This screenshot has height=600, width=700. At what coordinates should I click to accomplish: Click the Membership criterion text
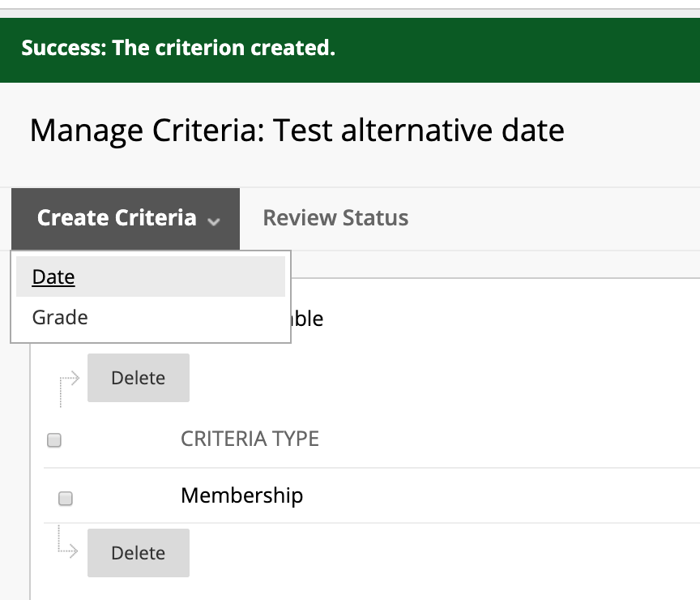[241, 495]
